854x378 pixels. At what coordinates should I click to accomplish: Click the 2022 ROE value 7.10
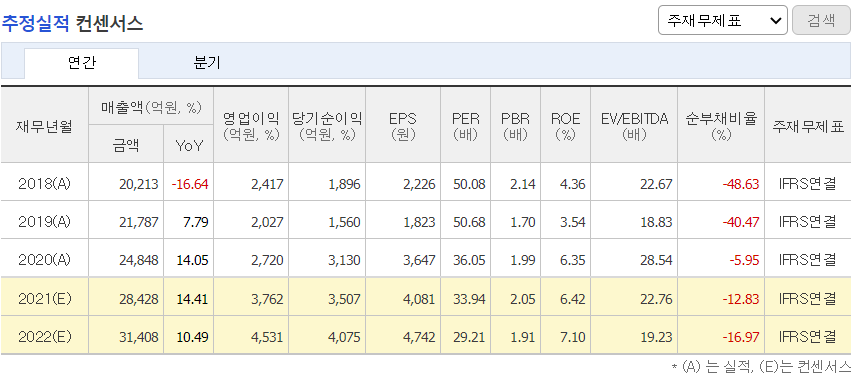(x=572, y=337)
